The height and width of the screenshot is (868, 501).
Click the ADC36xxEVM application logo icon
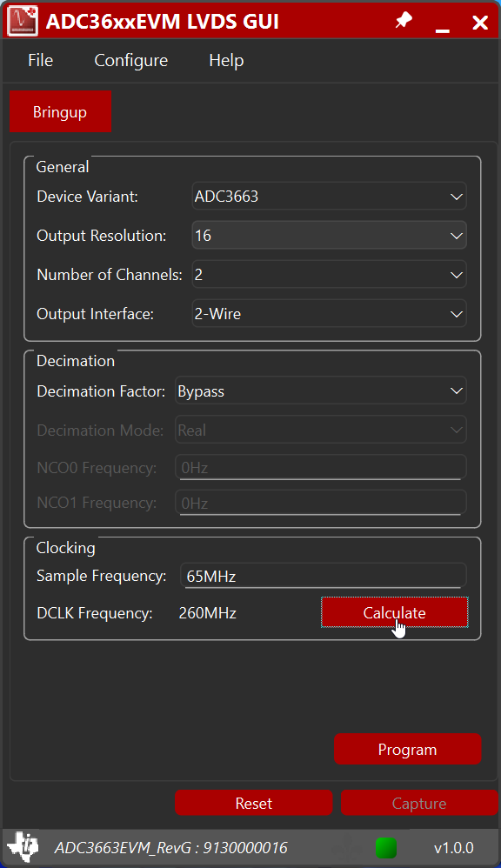click(23, 21)
